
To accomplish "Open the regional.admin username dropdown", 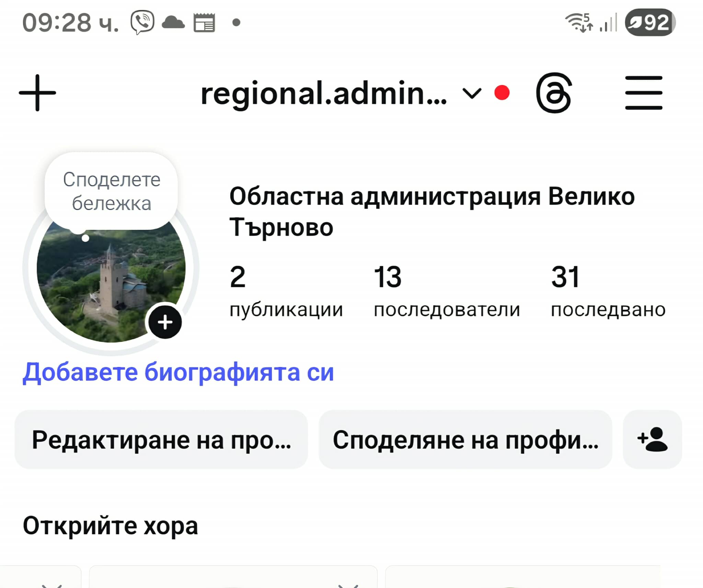I will click(x=323, y=93).
